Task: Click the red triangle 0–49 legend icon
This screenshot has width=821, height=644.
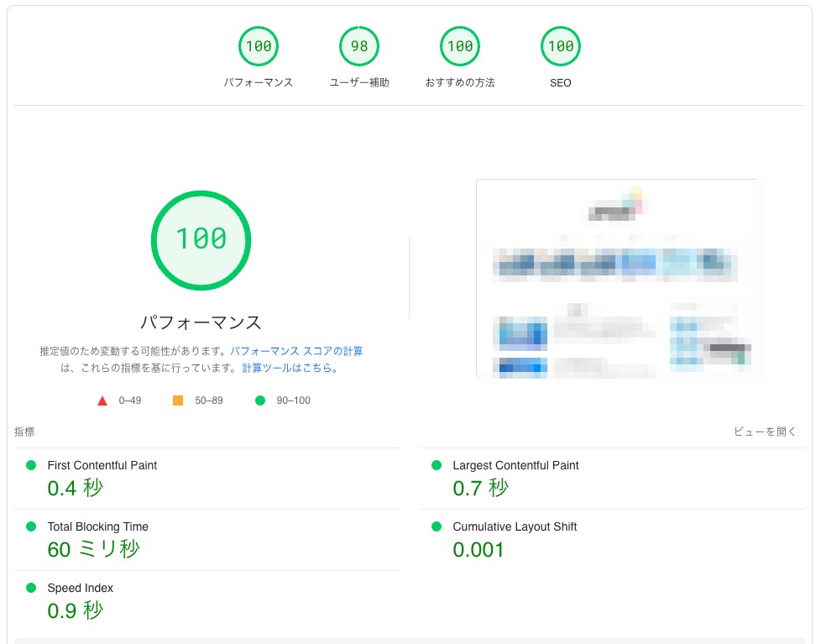Action: pyautogui.click(x=102, y=401)
